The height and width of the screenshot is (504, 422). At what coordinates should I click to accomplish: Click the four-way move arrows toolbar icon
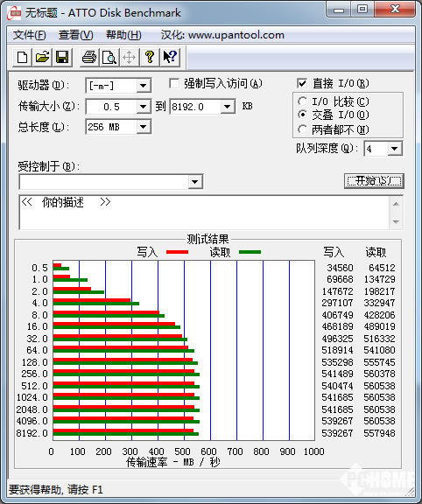(x=130, y=58)
